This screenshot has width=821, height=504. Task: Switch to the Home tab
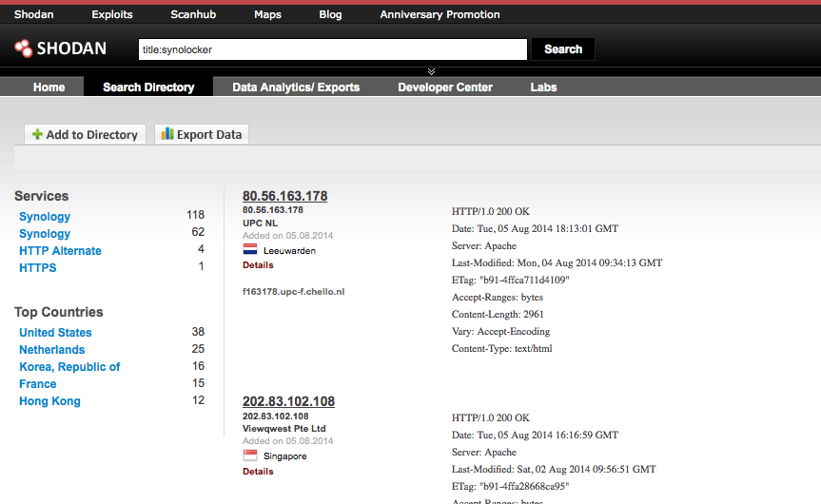click(x=49, y=87)
